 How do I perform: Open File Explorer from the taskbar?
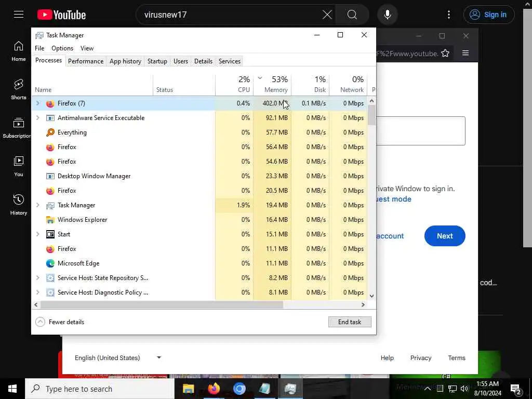tap(188, 389)
